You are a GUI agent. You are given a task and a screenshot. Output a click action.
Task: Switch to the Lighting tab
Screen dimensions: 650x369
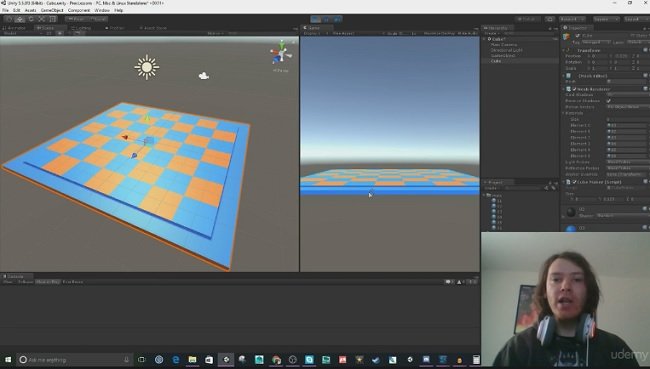[x=81, y=28]
